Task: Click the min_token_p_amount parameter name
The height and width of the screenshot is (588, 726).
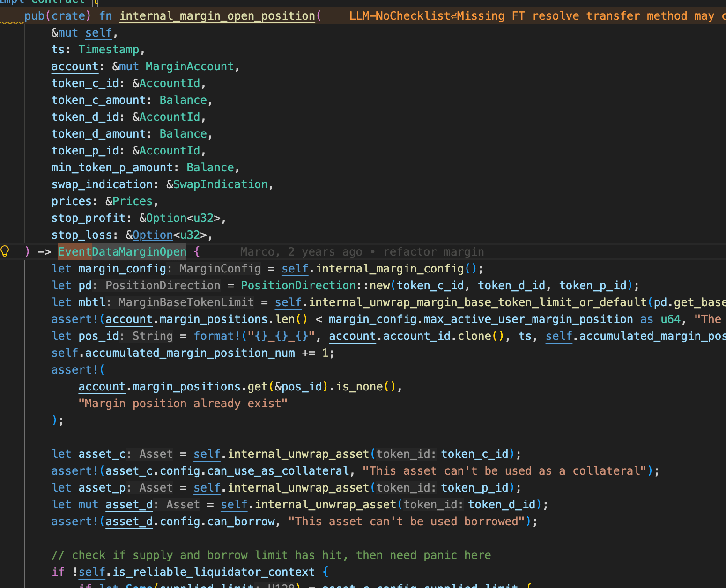Action: coord(112,168)
